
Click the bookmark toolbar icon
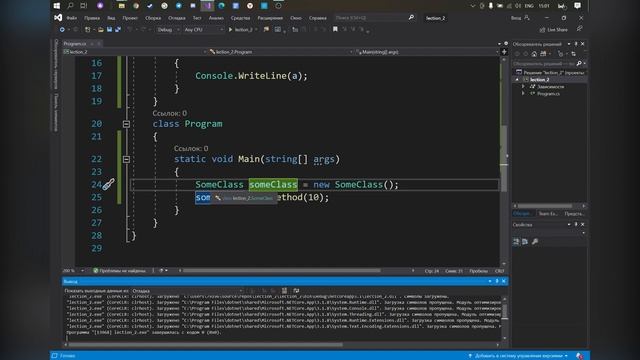335,29
